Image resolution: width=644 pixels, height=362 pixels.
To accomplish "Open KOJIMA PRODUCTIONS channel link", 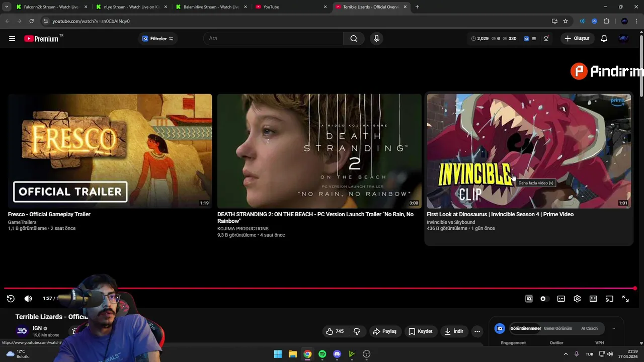I will coord(243,229).
